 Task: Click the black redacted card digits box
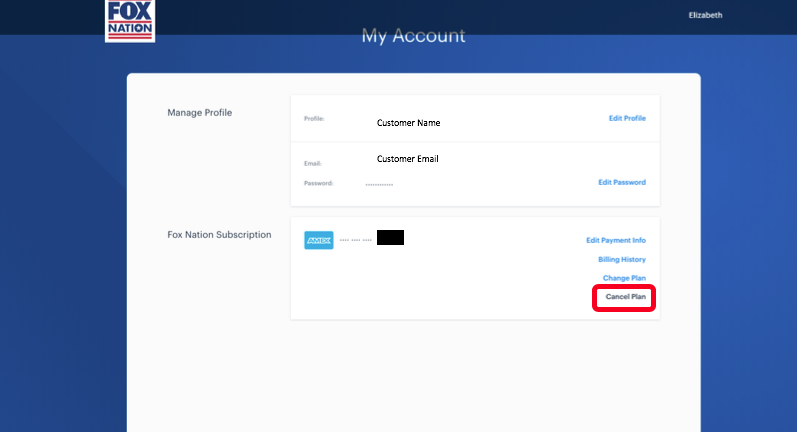tap(390, 238)
